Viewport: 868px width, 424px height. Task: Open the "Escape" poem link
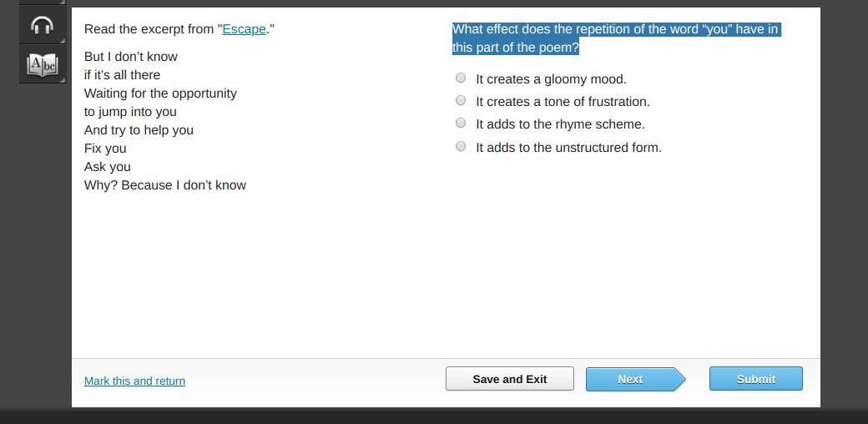(244, 29)
